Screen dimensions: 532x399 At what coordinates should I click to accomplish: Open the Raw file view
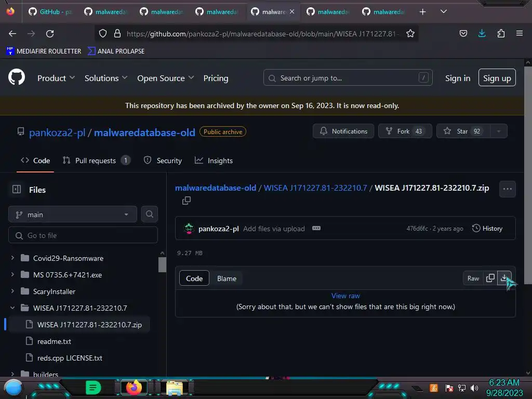(x=473, y=278)
